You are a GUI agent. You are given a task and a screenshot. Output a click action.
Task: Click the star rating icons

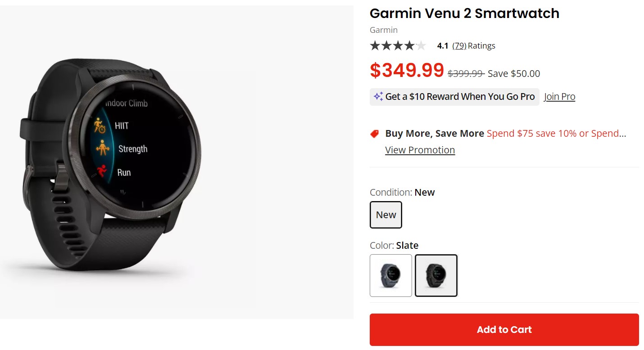398,45
